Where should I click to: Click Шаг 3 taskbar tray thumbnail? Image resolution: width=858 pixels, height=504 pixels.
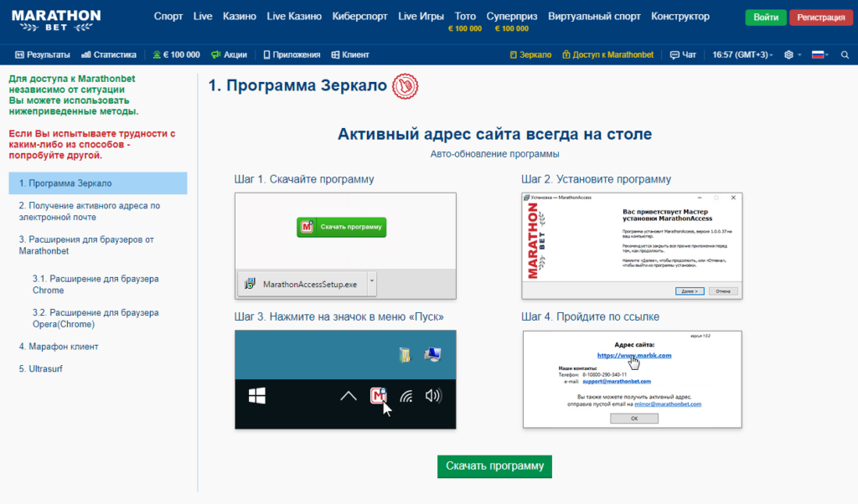point(345,379)
